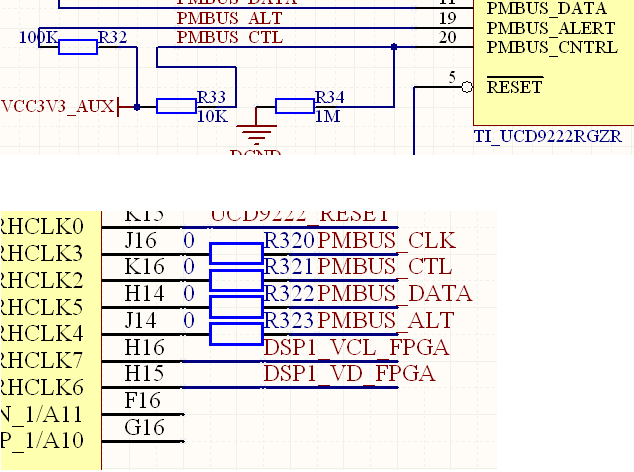Click the RHCLK5 pin name
The width and height of the screenshot is (634, 472).
point(42,307)
